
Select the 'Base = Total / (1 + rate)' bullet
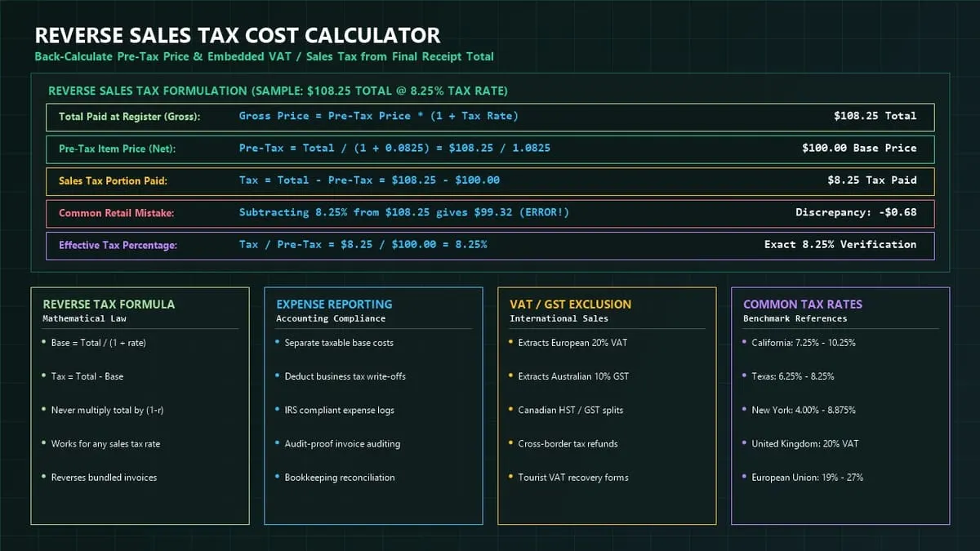pyautogui.click(x=98, y=343)
